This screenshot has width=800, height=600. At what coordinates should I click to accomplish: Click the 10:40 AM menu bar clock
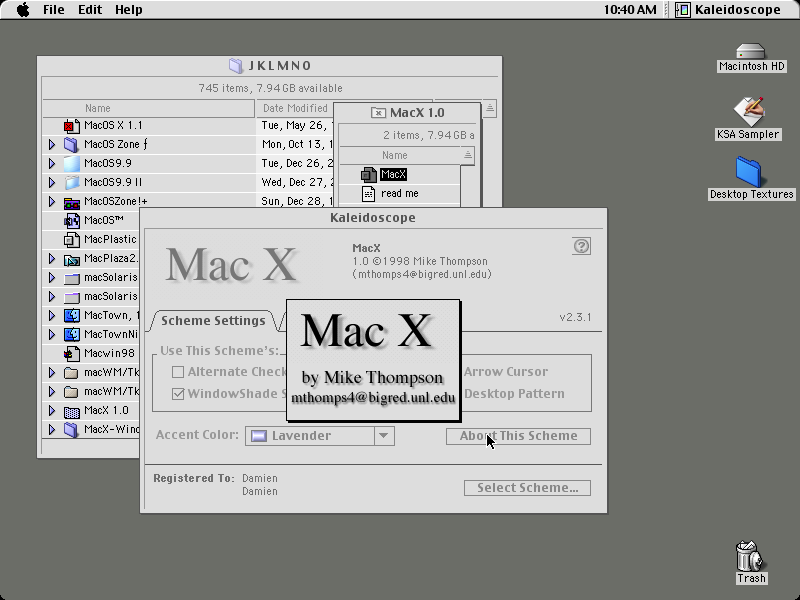pyautogui.click(x=630, y=10)
